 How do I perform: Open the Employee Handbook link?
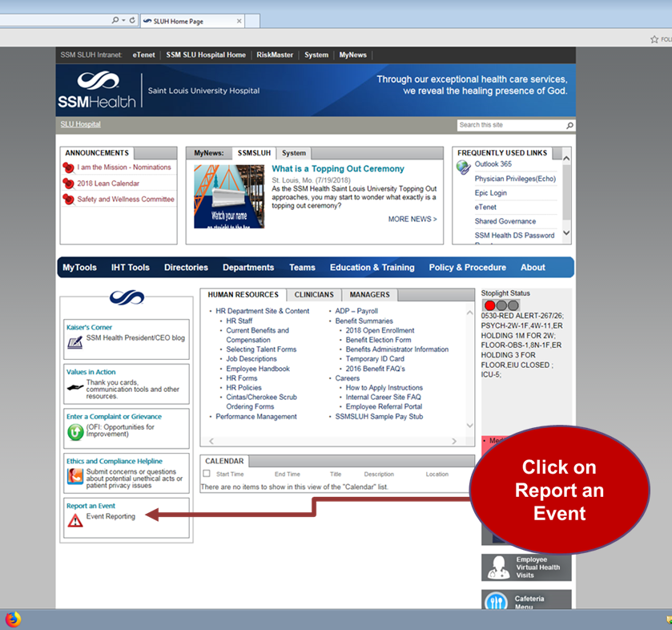(x=258, y=369)
